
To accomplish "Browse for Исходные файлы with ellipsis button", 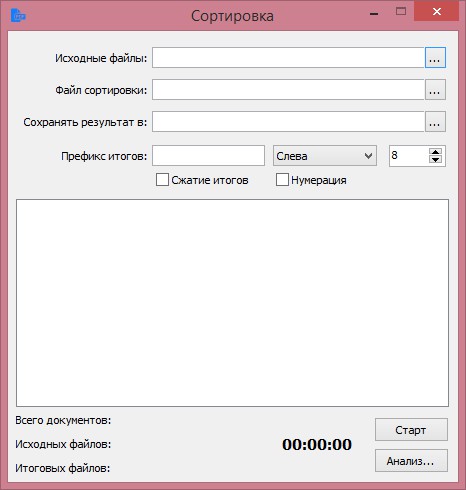I will click(435, 58).
